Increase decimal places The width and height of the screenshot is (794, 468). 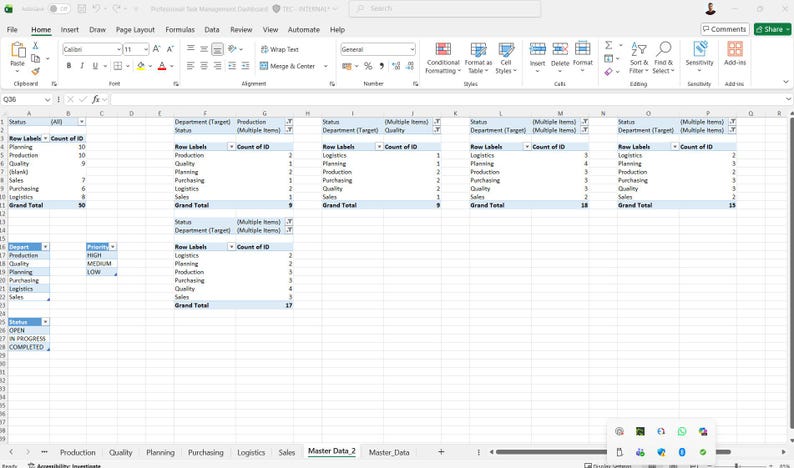point(396,66)
